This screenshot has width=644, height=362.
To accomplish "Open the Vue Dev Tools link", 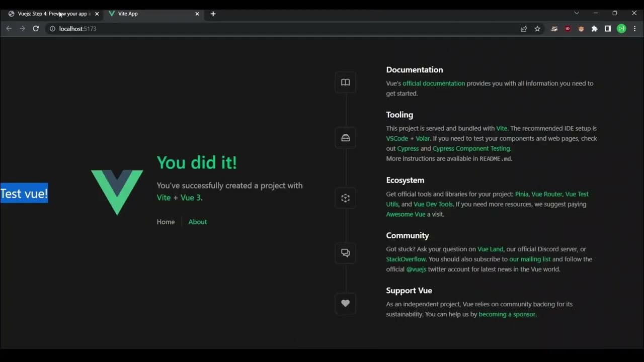I will click(x=433, y=204).
